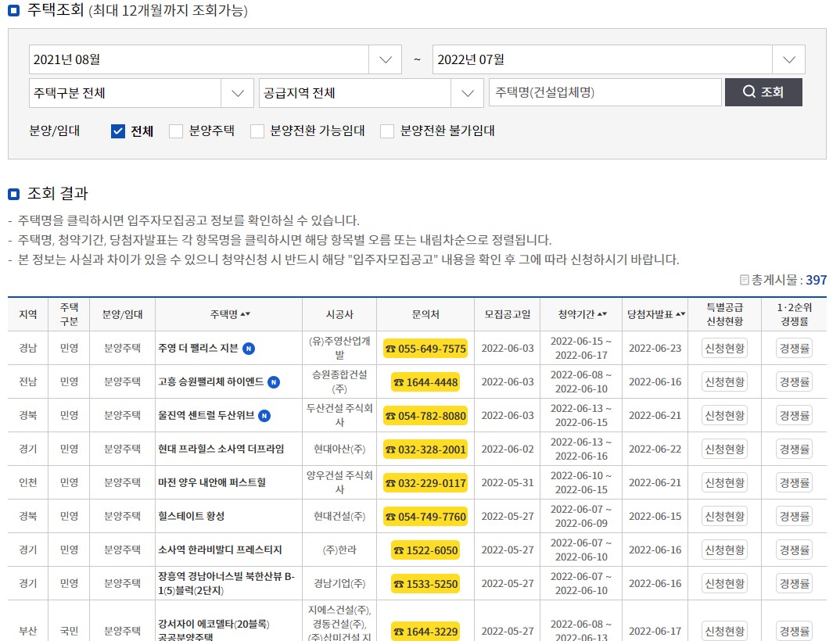This screenshot has height=641, width=840.
Task: Click 현대아산(주) builder cell
Action: (339, 449)
